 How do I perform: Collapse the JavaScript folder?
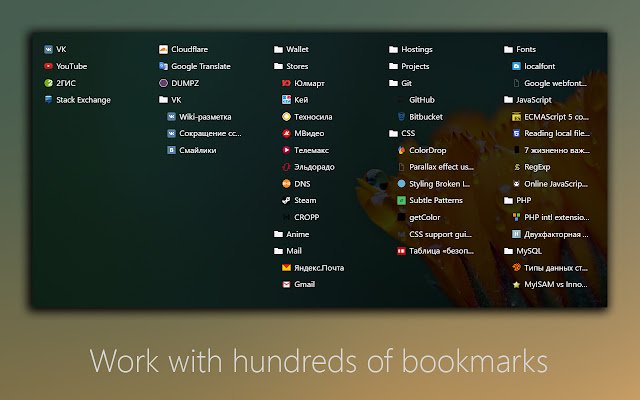tap(528, 100)
